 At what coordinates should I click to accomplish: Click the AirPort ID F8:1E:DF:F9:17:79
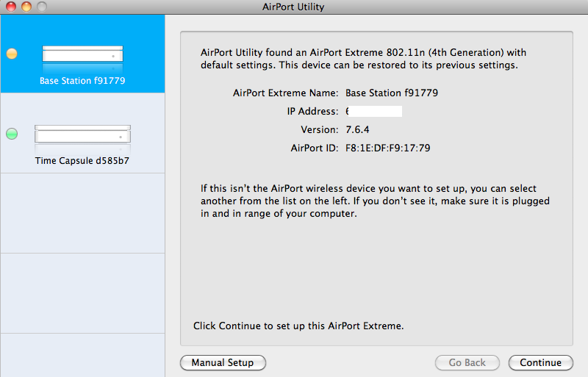(388, 148)
